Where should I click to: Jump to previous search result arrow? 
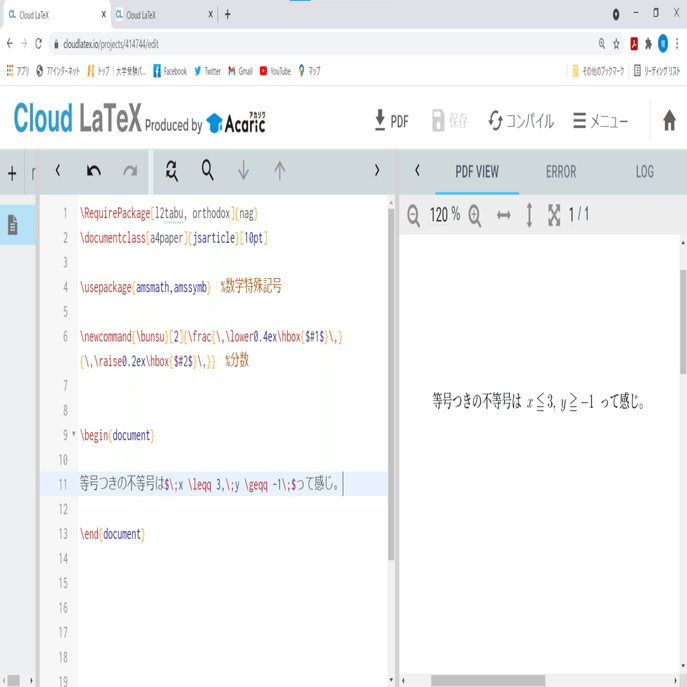pyautogui.click(x=280, y=170)
